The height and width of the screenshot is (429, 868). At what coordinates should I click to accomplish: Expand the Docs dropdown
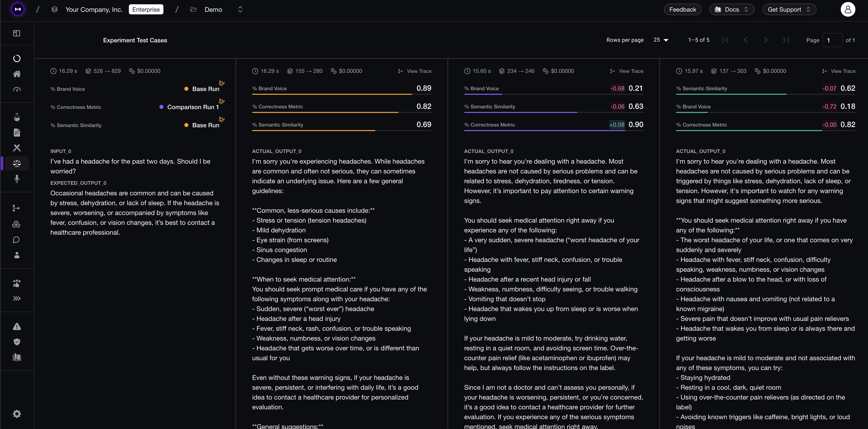(732, 9)
